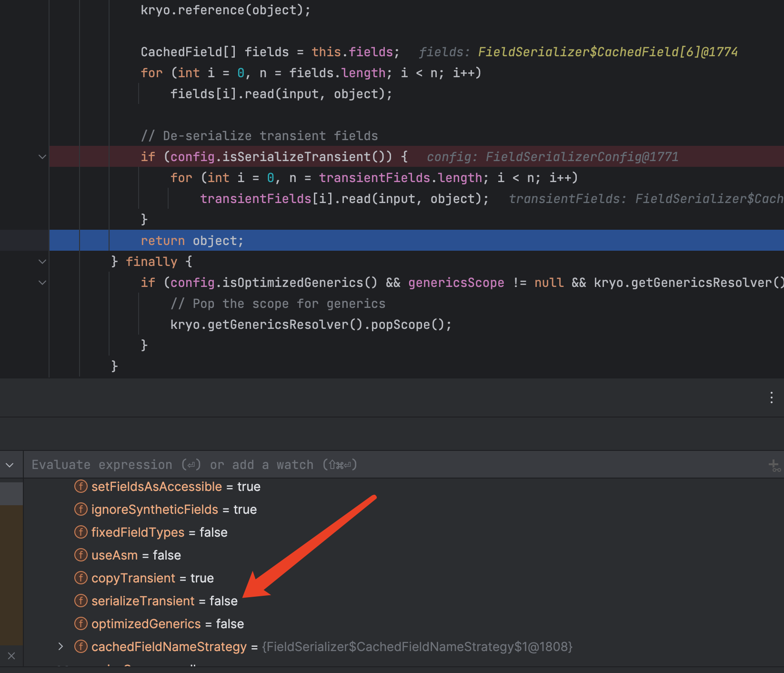Click into the Evaluate expression field
The image size is (784, 673).
point(381,465)
